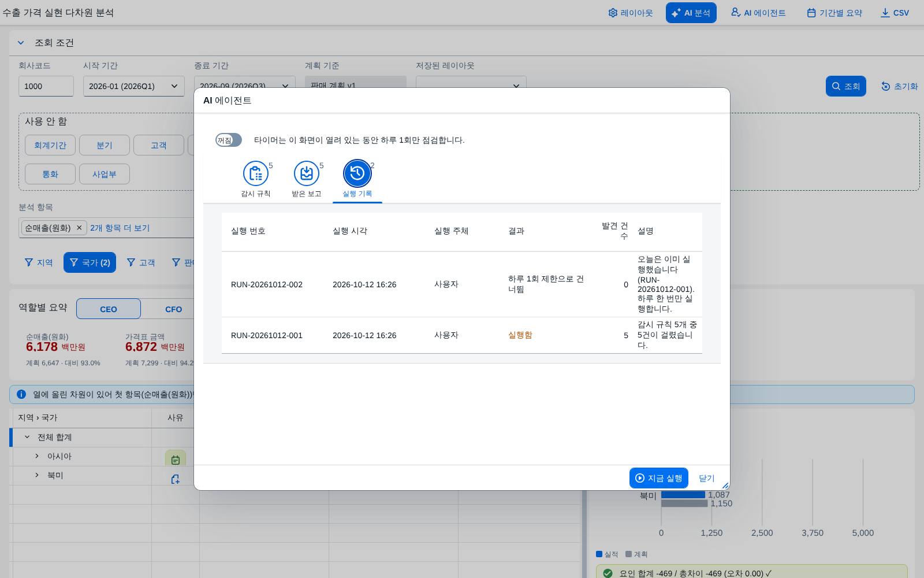The width and height of the screenshot is (924, 578).
Task: Open 레이아웃 settings in header
Action: [x=631, y=13]
